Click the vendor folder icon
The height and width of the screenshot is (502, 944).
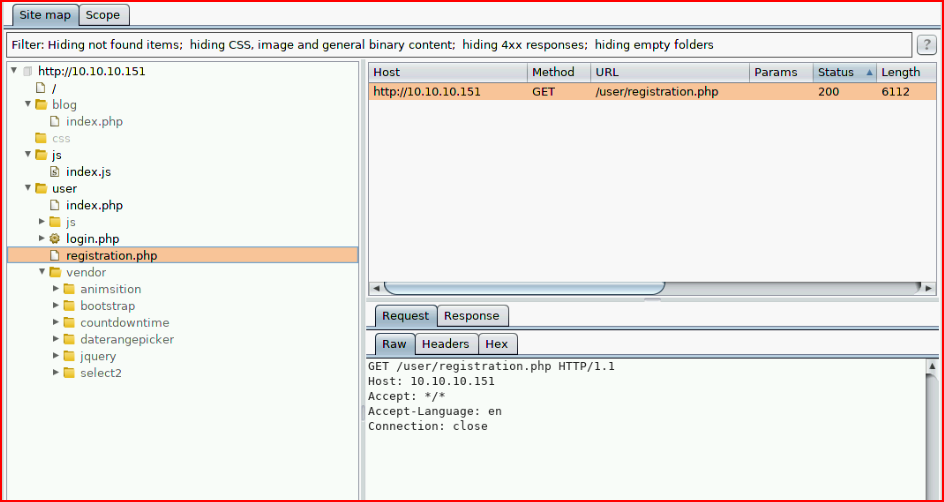click(x=55, y=272)
